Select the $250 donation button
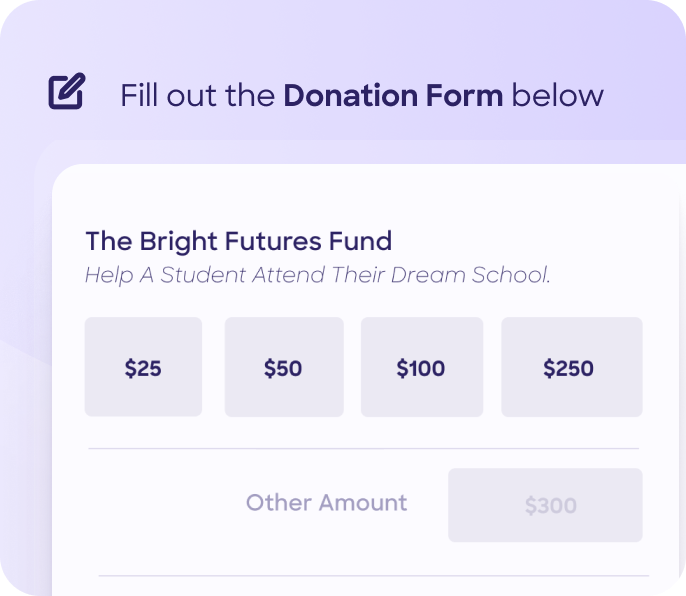 569,367
